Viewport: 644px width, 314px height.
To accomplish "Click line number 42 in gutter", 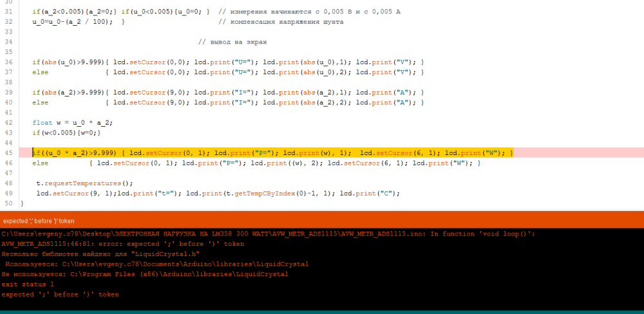I will point(8,123).
